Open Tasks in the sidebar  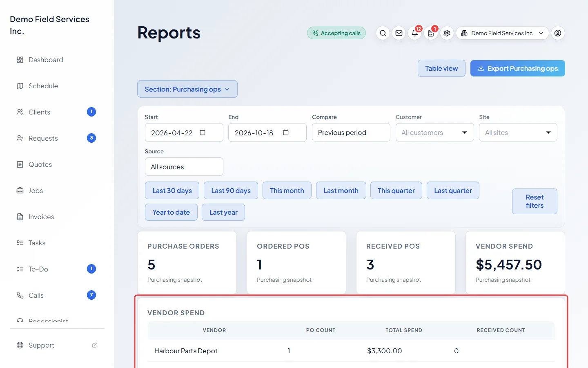(57, 243)
